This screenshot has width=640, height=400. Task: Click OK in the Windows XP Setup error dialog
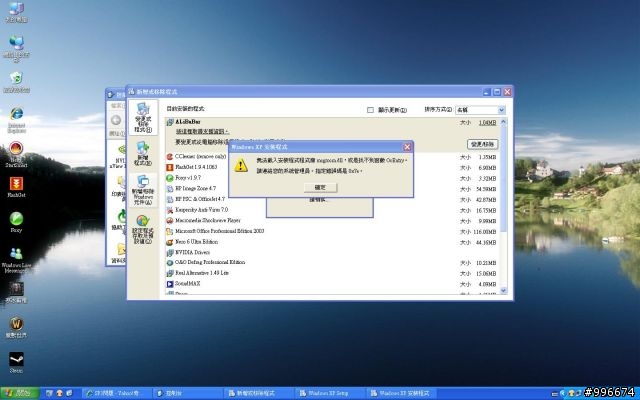click(x=320, y=187)
